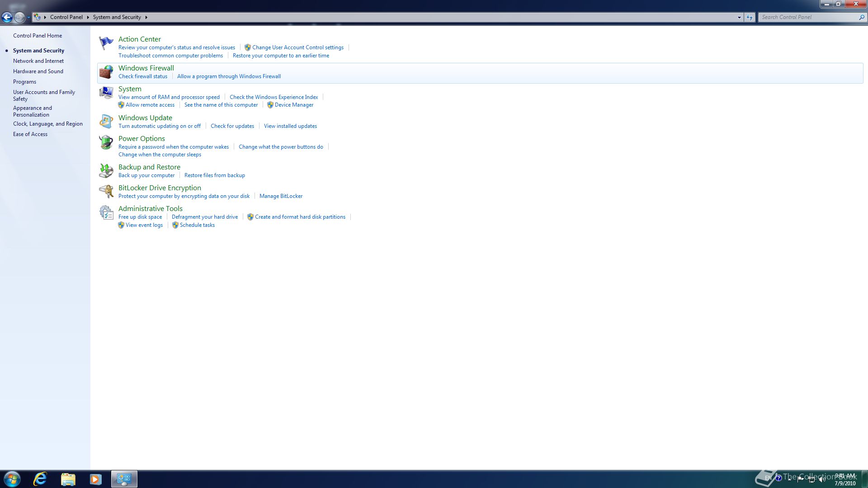
Task: Open User Accounts and Family Safety
Action: tap(44, 95)
